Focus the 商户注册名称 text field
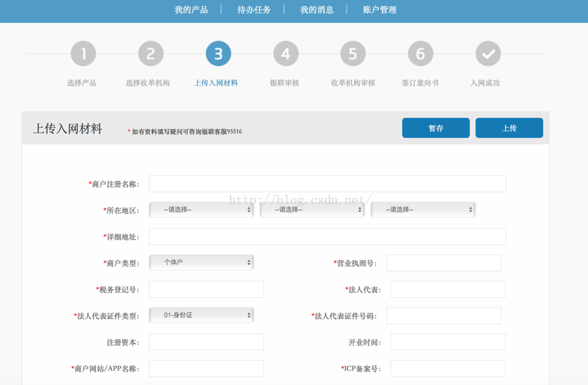Screen dimensions: 588x385 tap(327, 184)
